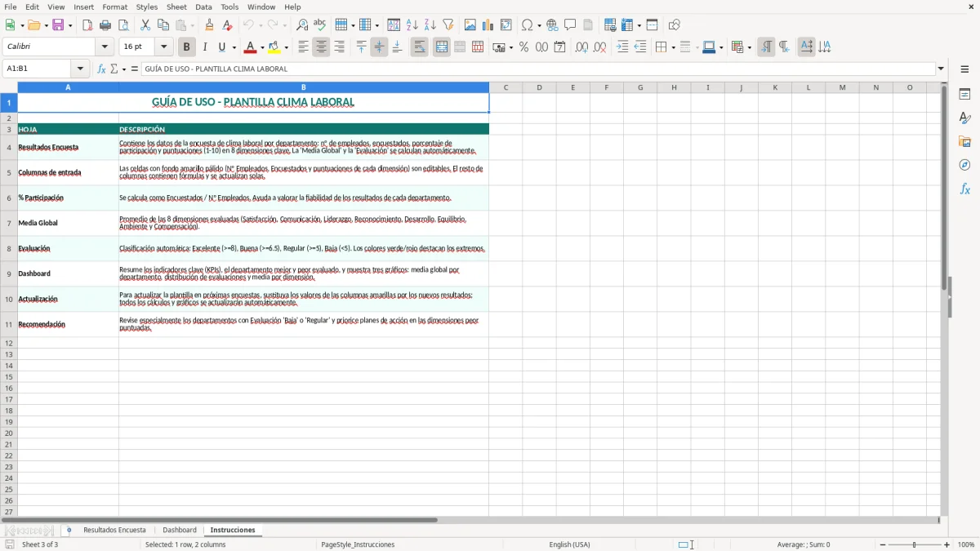Toggle Align Right

pyautogui.click(x=339, y=47)
